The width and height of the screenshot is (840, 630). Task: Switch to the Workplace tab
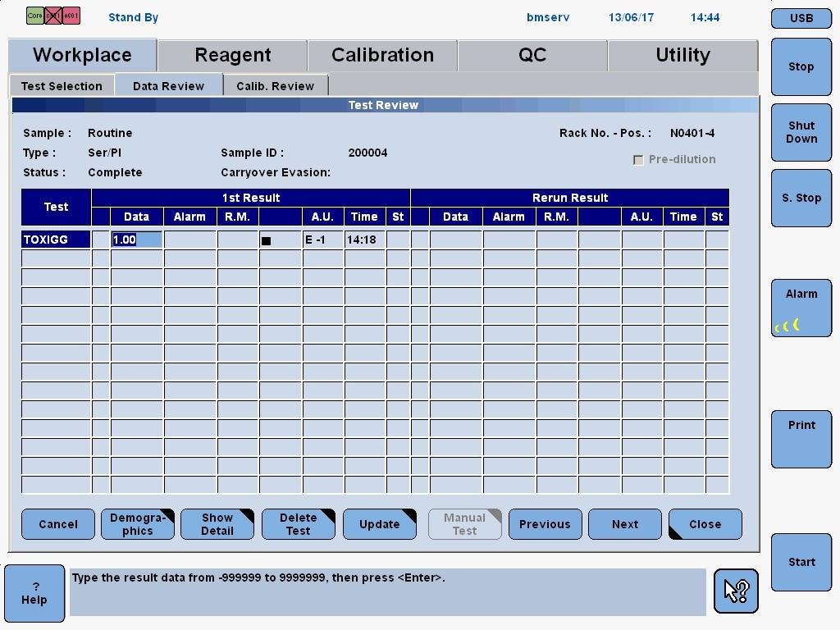click(x=83, y=55)
